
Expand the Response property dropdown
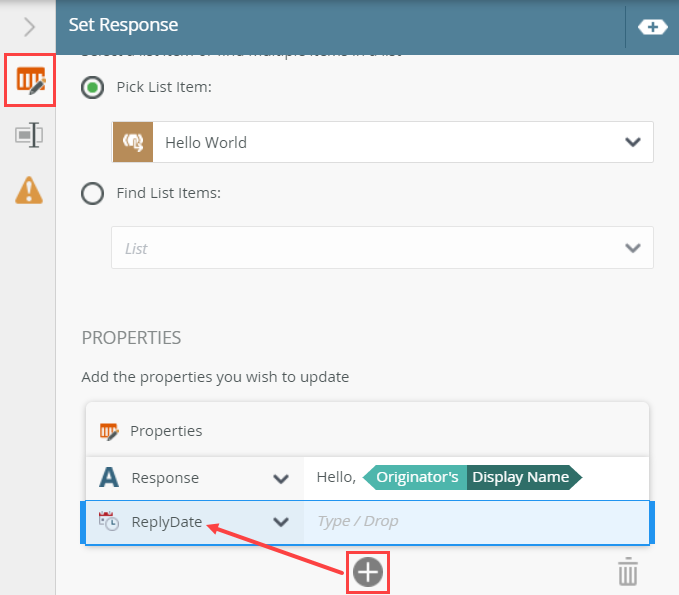tap(281, 478)
